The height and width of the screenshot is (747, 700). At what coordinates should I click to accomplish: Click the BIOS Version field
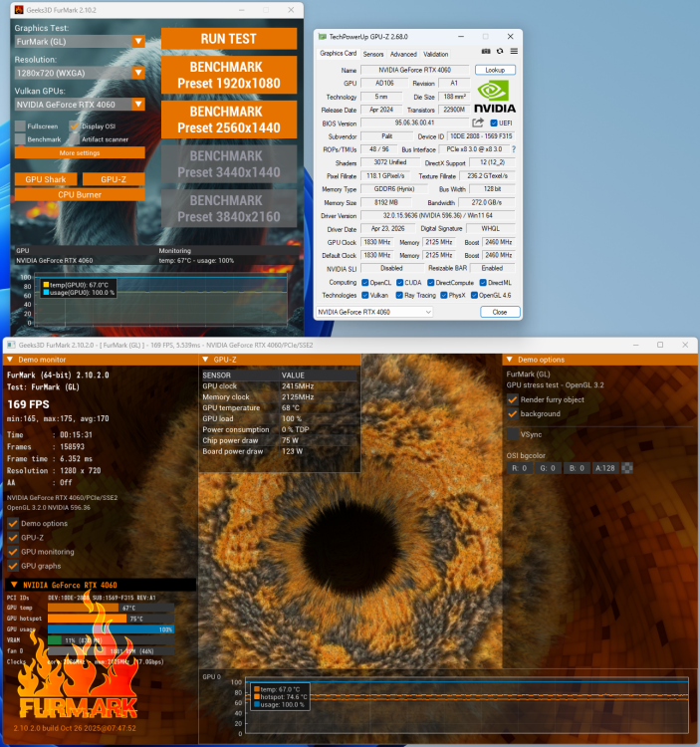coord(414,123)
